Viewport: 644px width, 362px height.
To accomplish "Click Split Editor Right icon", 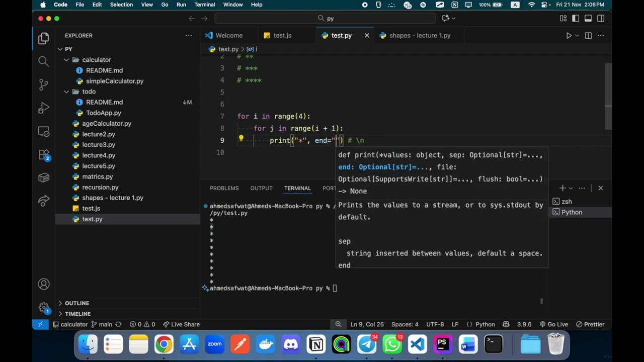I will point(588,36).
